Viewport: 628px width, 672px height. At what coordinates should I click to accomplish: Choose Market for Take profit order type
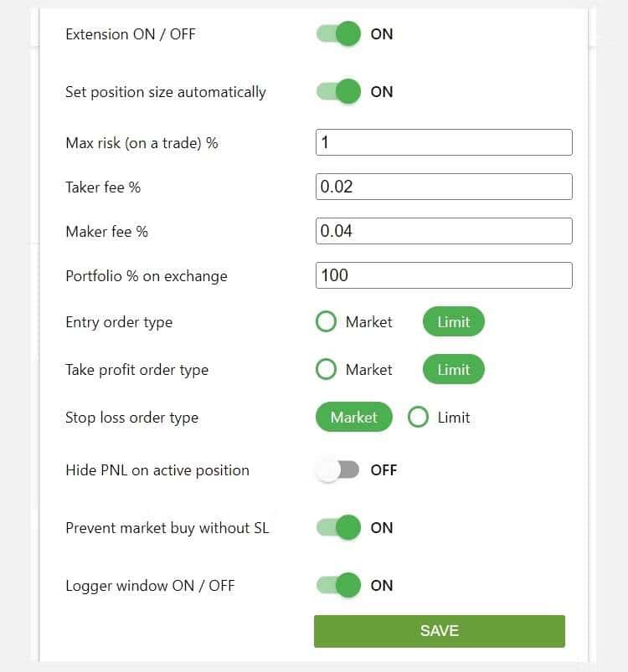pyautogui.click(x=327, y=370)
